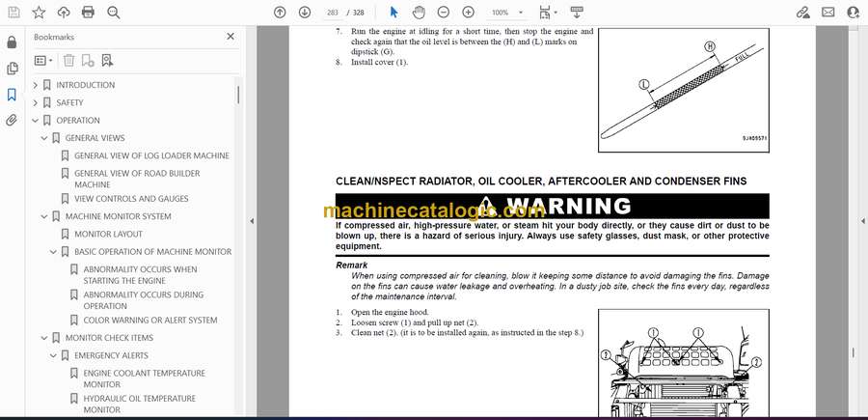Choose the selection arrow tool

pyautogui.click(x=393, y=13)
